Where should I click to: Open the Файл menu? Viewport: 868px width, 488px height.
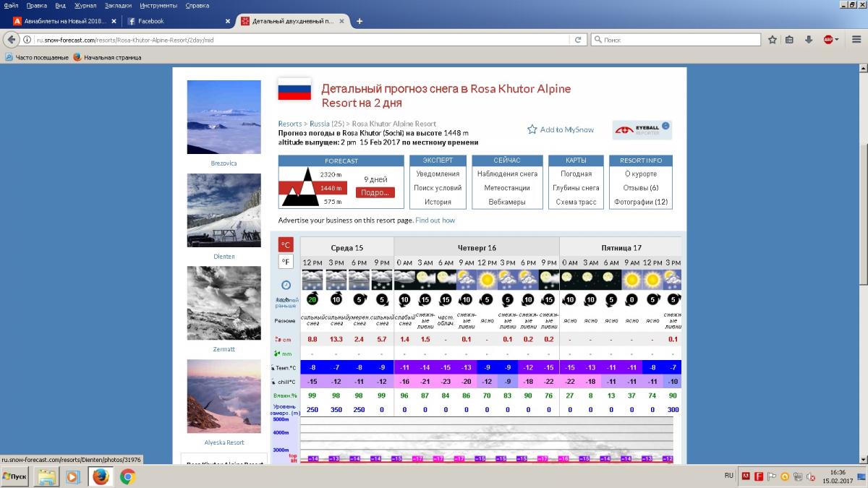point(11,5)
